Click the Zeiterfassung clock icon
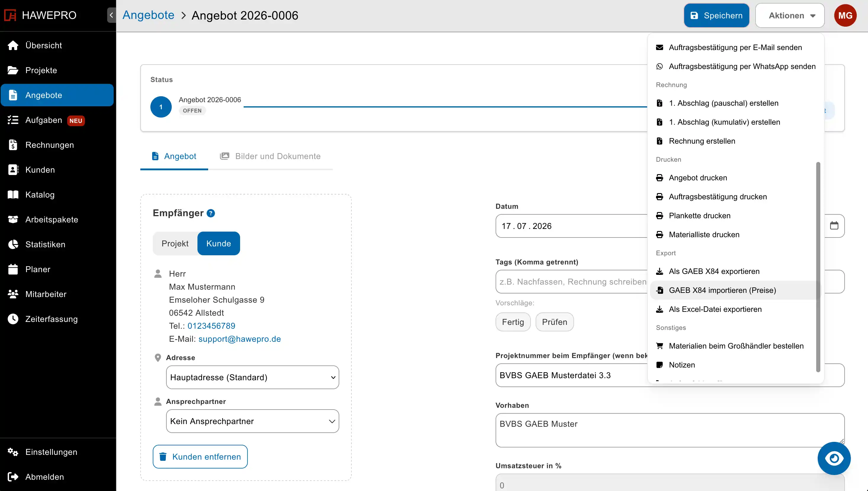 coord(13,319)
